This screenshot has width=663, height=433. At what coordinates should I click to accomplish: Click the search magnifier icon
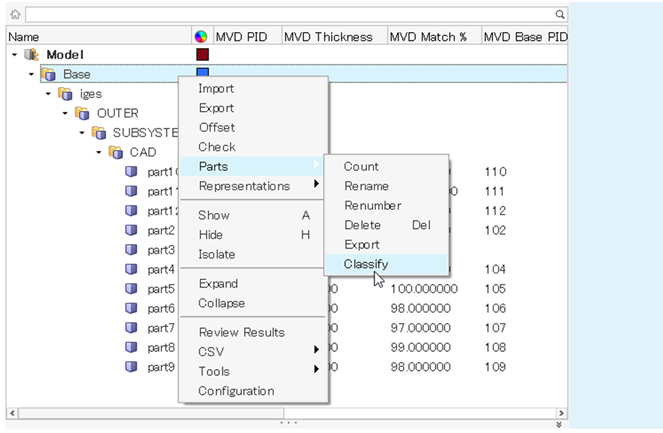click(x=560, y=15)
